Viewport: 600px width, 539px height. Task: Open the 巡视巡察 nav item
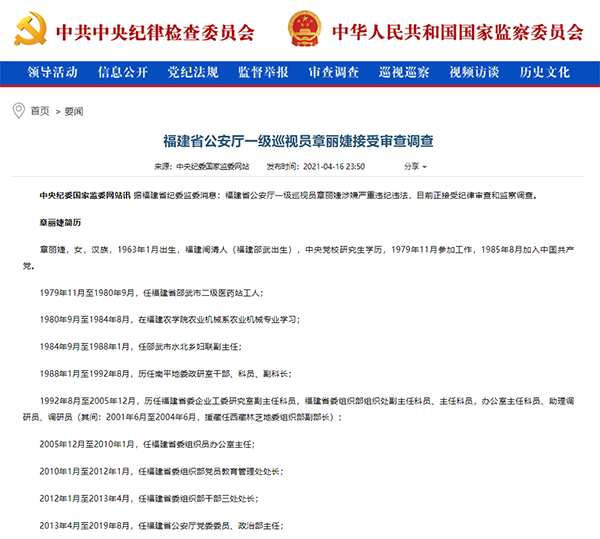404,73
